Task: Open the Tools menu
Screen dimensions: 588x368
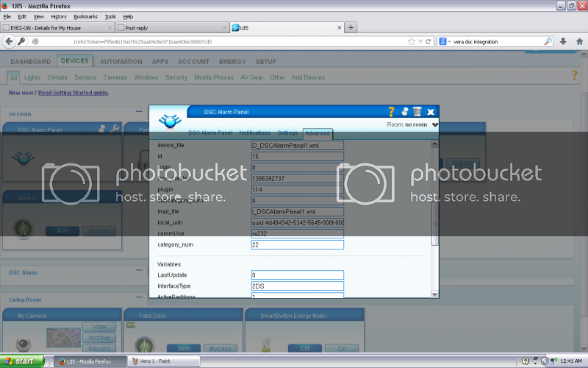Action: click(x=110, y=16)
